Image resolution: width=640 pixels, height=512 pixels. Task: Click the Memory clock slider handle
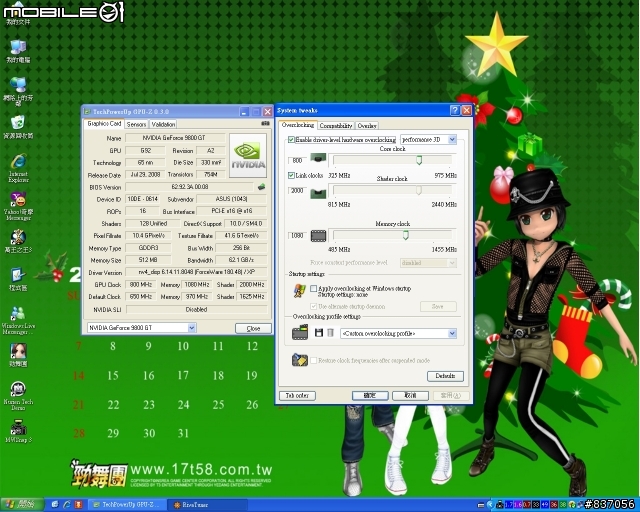405,235
